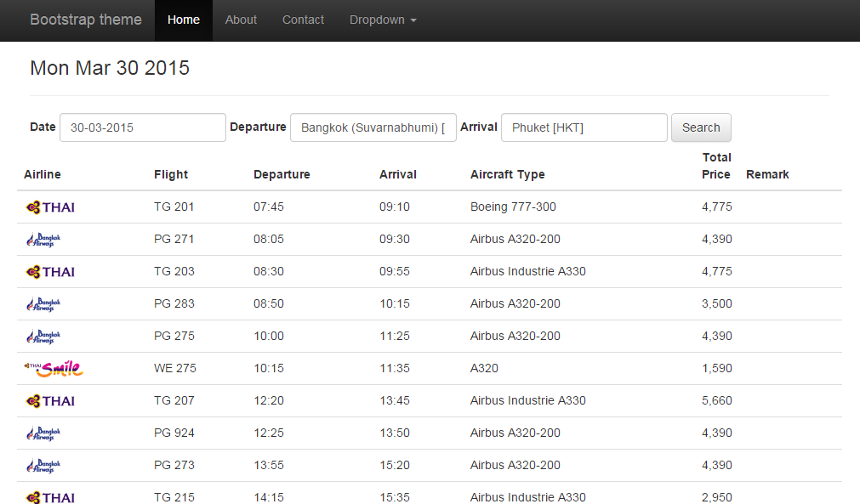Select flight number TG 215
The image size is (860, 504).
174,497
